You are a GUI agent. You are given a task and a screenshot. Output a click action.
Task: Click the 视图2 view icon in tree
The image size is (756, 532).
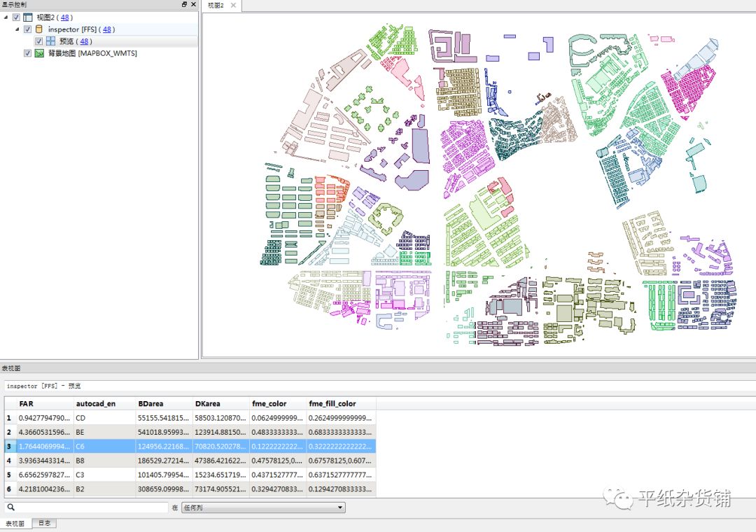(27, 17)
